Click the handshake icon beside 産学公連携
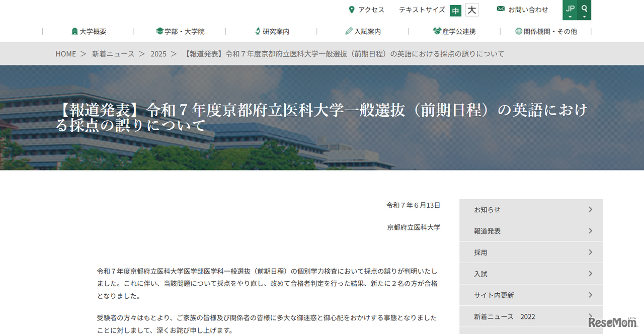This screenshot has height=334, width=644. point(437,31)
